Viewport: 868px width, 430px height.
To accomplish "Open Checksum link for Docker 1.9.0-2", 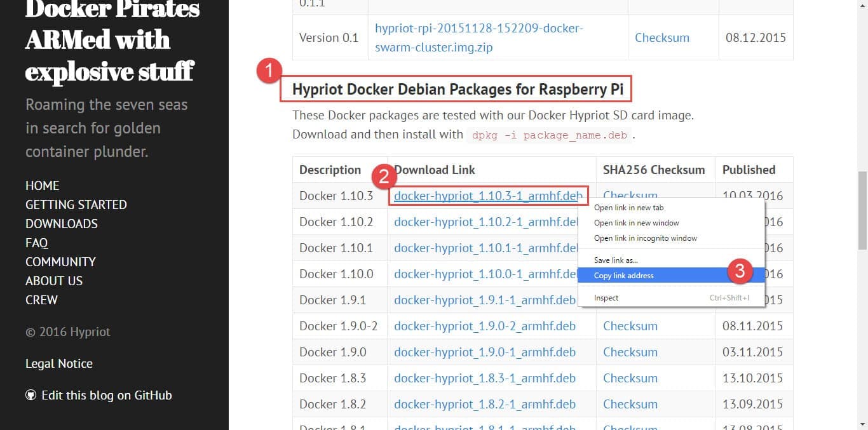I will (x=630, y=326).
